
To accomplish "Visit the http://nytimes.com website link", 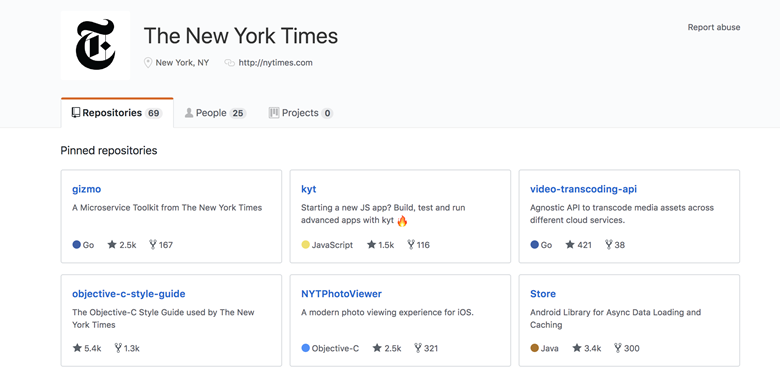I will [x=276, y=63].
